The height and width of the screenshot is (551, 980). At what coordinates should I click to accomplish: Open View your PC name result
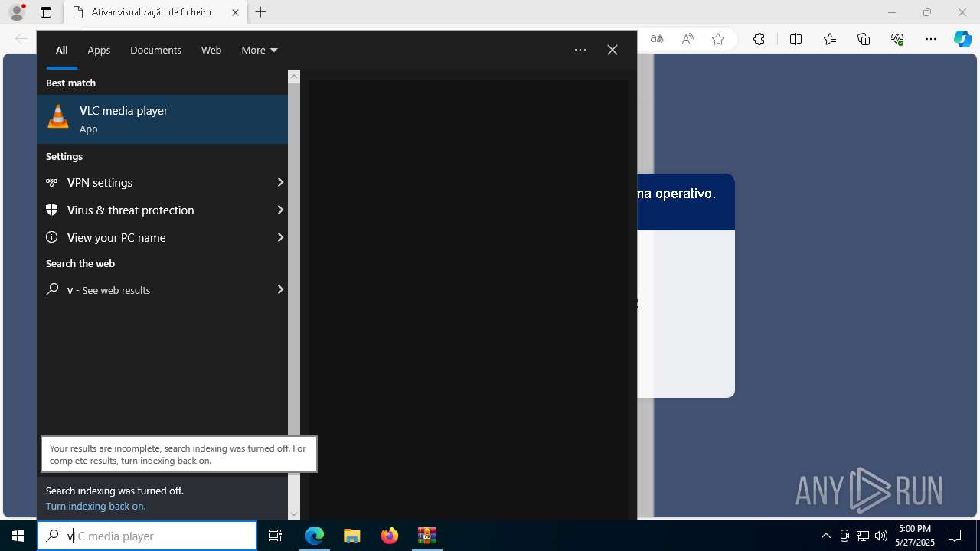click(162, 237)
